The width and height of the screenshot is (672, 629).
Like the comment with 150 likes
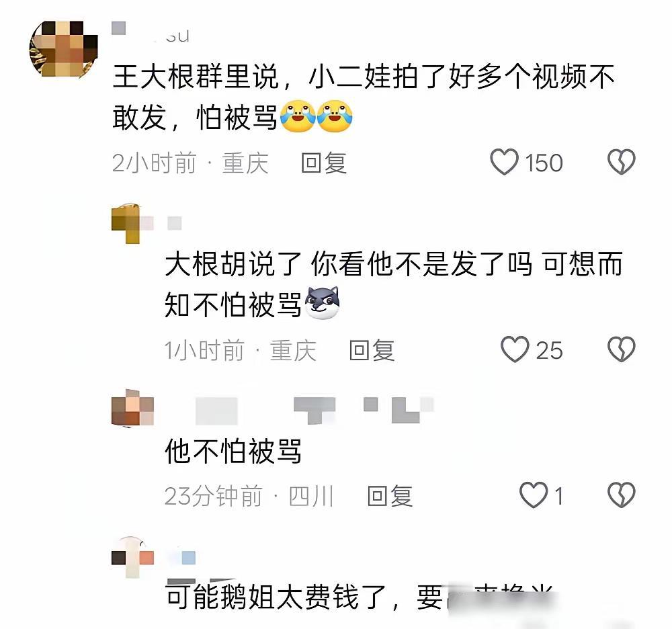click(x=505, y=162)
